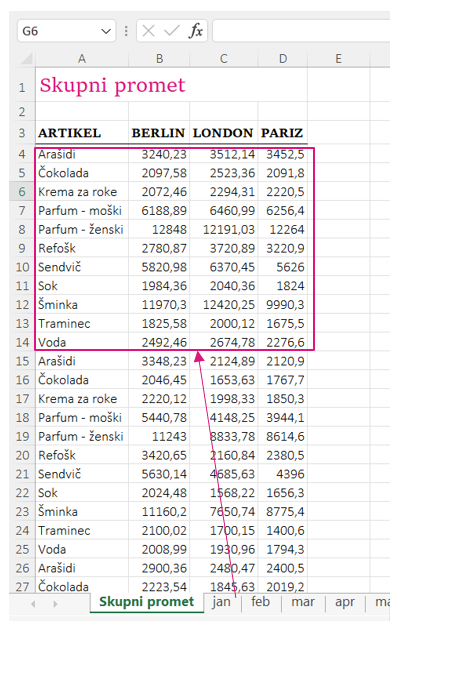453x673 pixels.
Task: Click the LONDON header cell
Action: pos(224,133)
